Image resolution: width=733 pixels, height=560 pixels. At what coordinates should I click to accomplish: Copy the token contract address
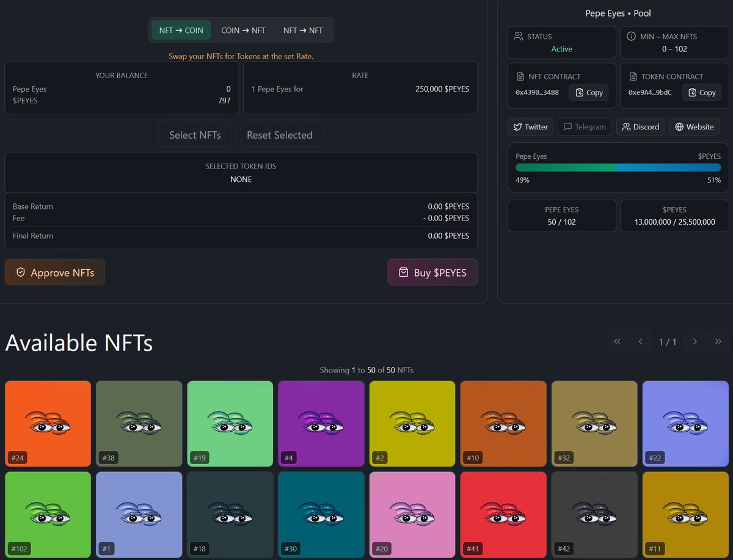pyautogui.click(x=701, y=92)
